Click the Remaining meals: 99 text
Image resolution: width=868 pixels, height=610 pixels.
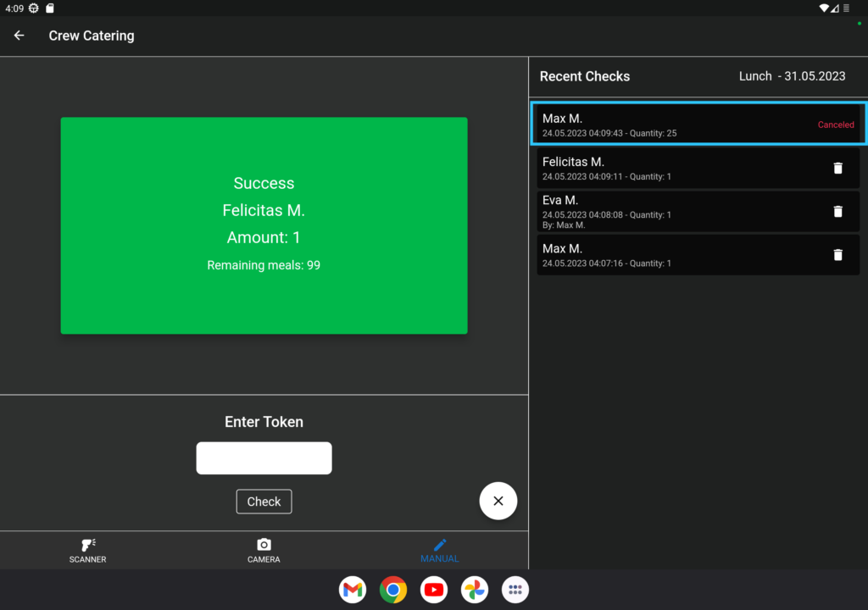pyautogui.click(x=264, y=265)
